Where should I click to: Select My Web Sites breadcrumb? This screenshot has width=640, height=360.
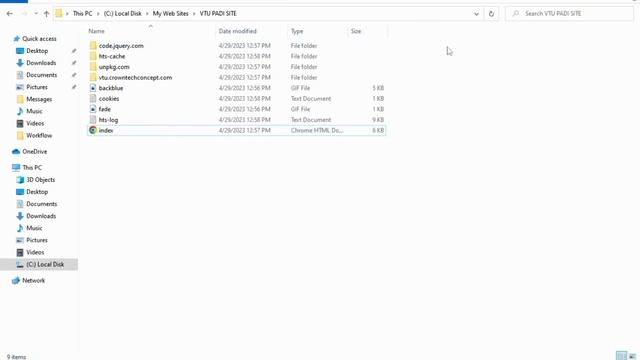(171, 13)
